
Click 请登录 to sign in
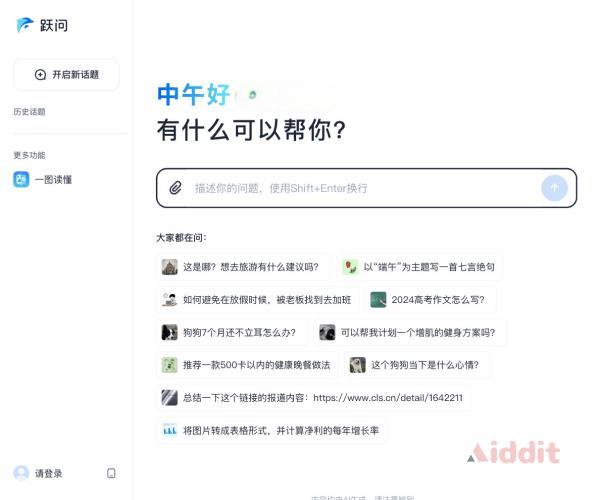coord(49,474)
